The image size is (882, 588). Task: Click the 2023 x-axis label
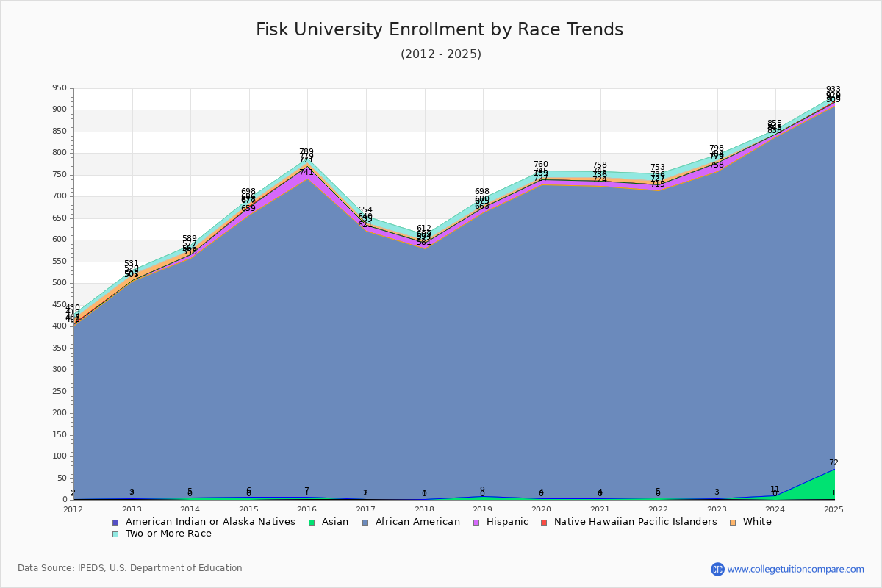point(717,509)
